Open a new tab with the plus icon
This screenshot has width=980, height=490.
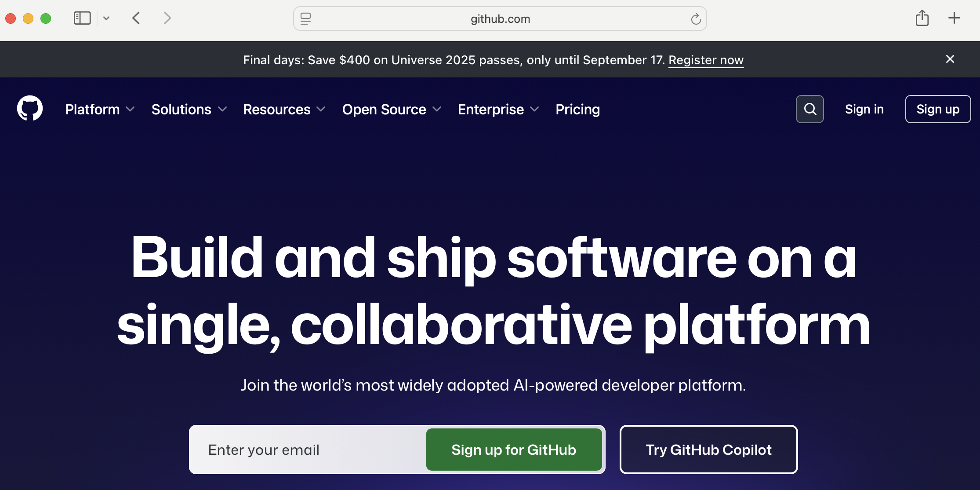tap(954, 18)
